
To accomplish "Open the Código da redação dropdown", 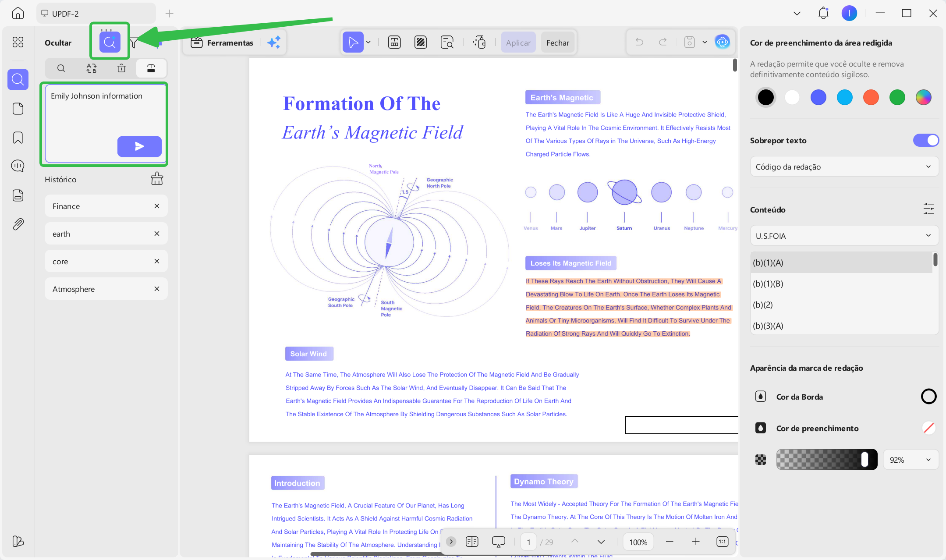I will [x=844, y=167].
